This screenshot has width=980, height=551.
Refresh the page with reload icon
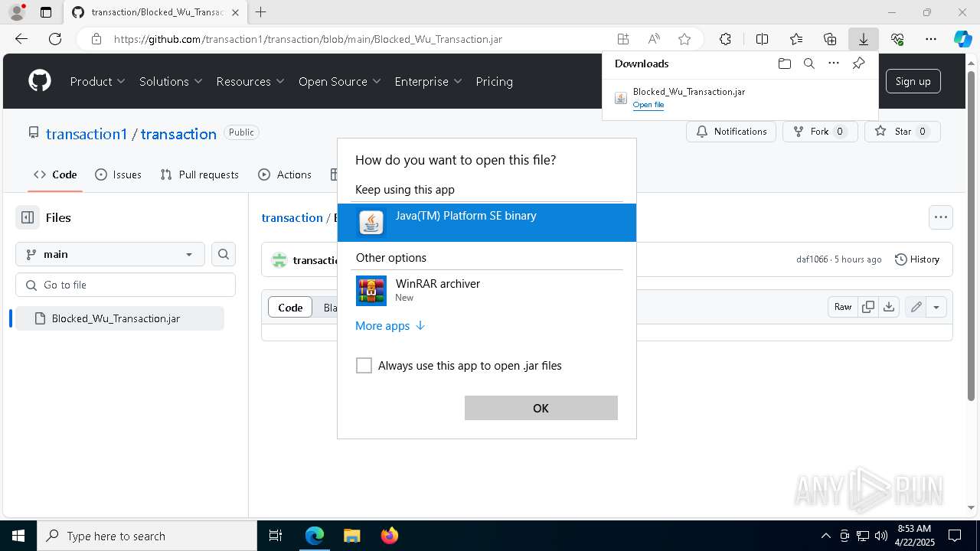[x=55, y=39]
